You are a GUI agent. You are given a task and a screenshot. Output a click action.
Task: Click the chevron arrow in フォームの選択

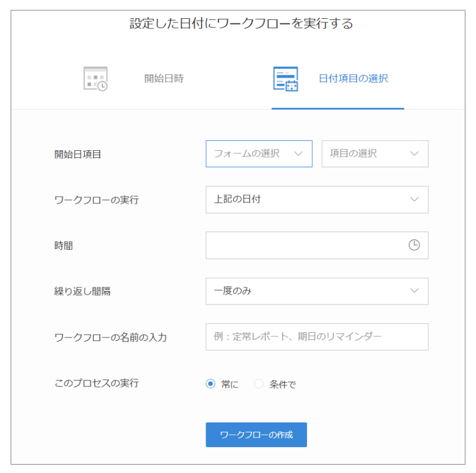coord(298,153)
